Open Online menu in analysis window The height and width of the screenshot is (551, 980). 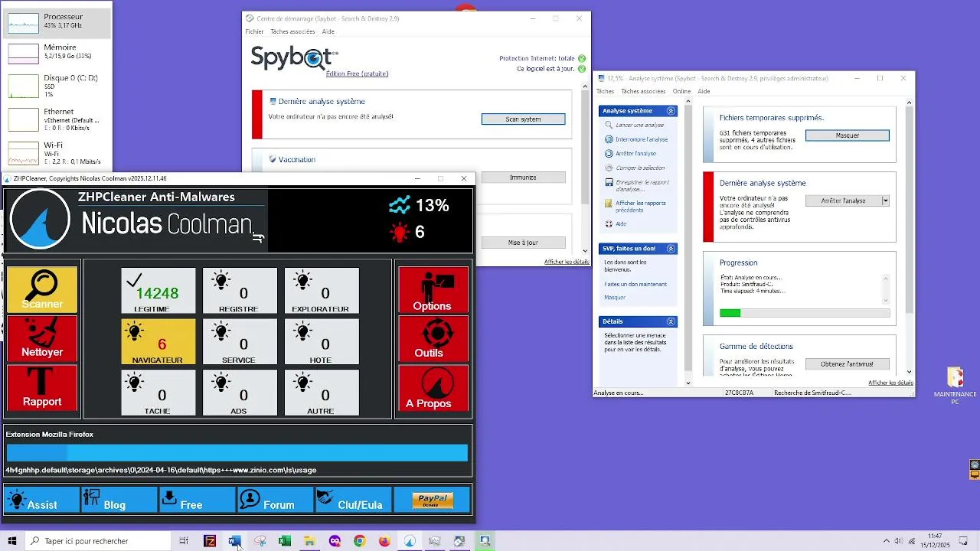point(681,91)
